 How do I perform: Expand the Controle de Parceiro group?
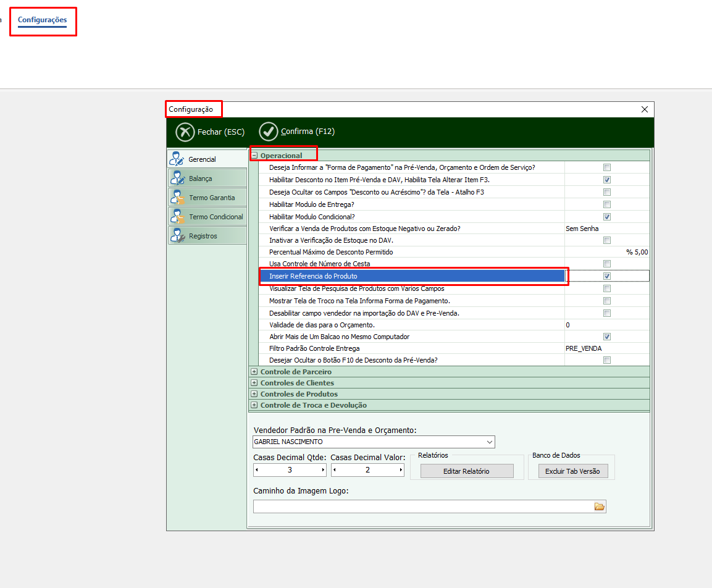[254, 372]
